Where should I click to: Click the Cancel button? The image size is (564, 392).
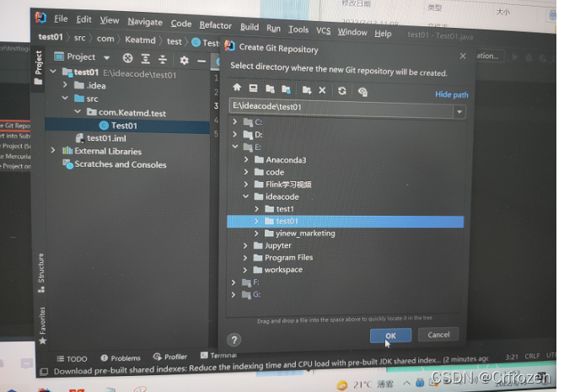point(438,335)
